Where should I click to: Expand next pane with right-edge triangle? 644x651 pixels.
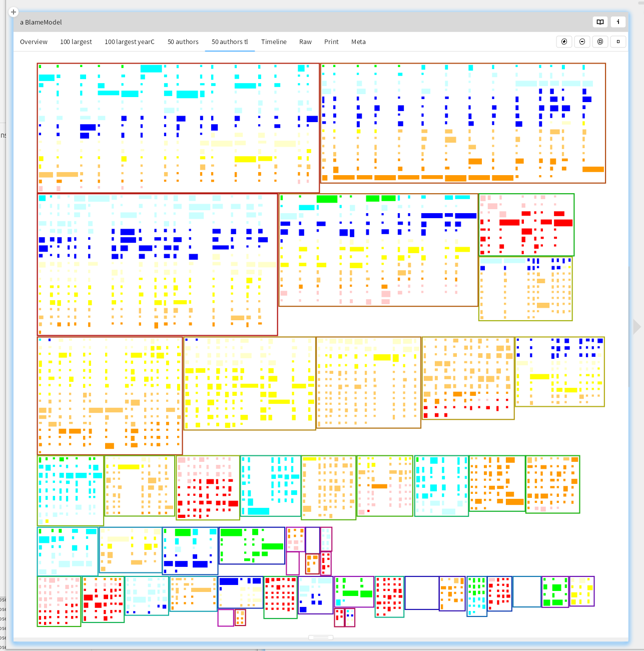pos(636,327)
